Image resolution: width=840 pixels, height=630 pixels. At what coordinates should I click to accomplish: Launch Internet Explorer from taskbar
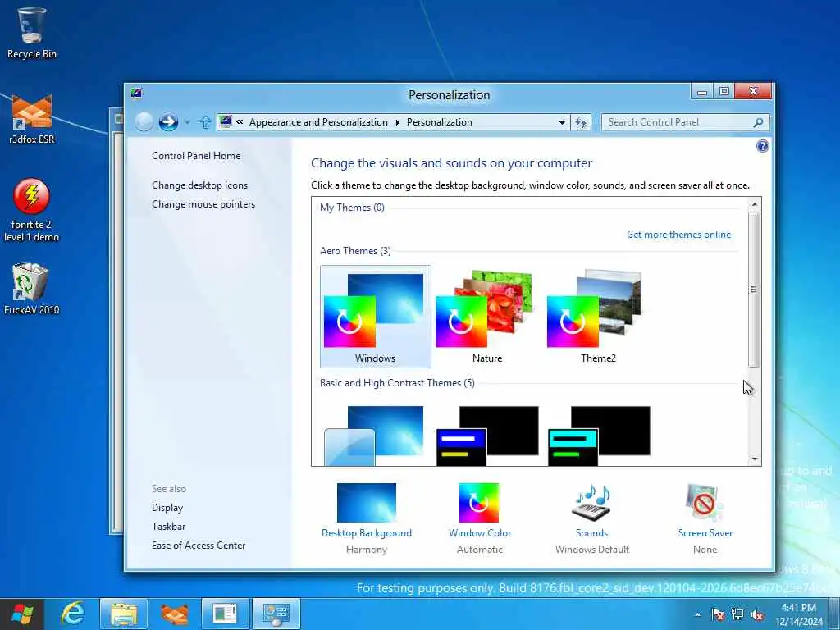pos(73,614)
